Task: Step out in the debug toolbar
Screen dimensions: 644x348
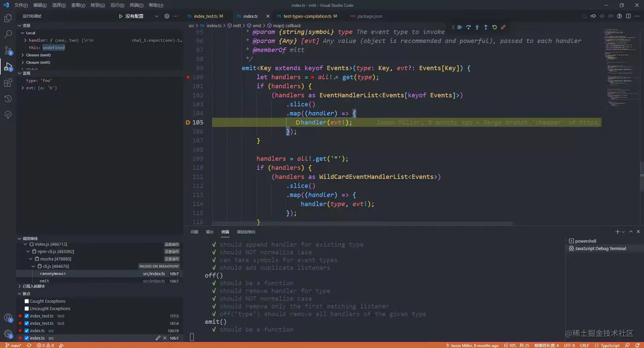Action: (x=486, y=27)
